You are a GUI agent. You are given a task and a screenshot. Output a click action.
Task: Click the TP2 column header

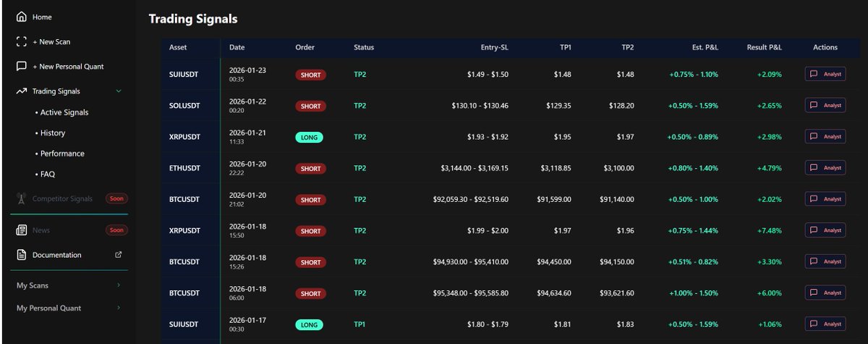(x=627, y=47)
